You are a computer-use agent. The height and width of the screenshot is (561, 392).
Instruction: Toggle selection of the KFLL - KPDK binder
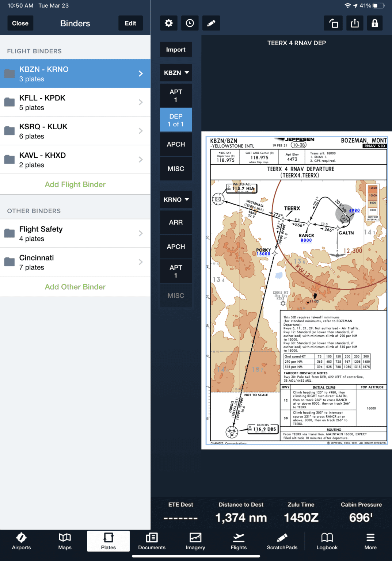tap(75, 102)
